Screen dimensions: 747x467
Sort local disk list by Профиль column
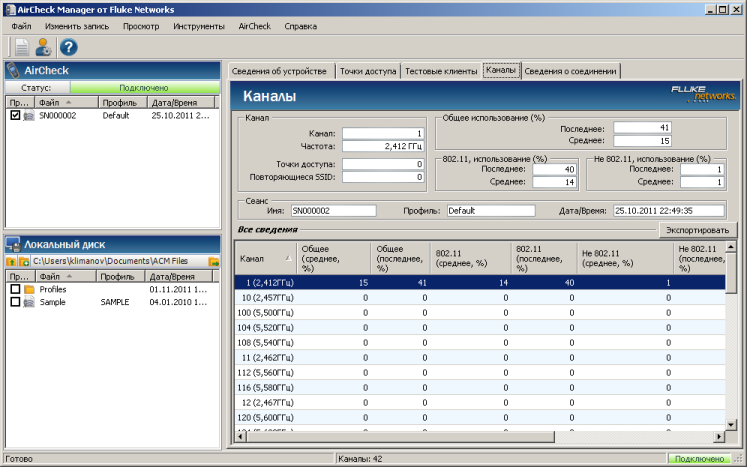click(x=121, y=276)
